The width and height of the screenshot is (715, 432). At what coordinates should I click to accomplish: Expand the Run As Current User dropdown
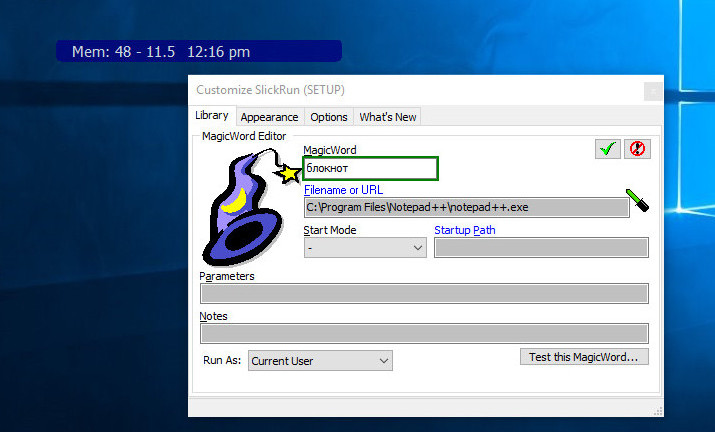tap(320, 361)
